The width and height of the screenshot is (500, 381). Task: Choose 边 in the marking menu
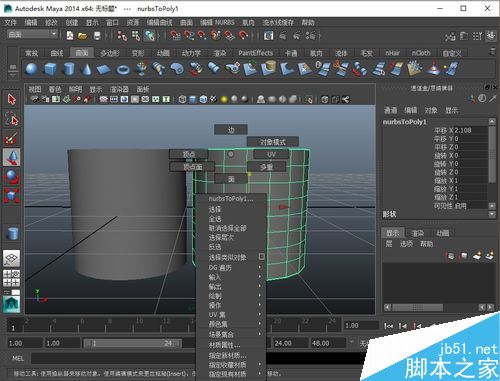231,130
